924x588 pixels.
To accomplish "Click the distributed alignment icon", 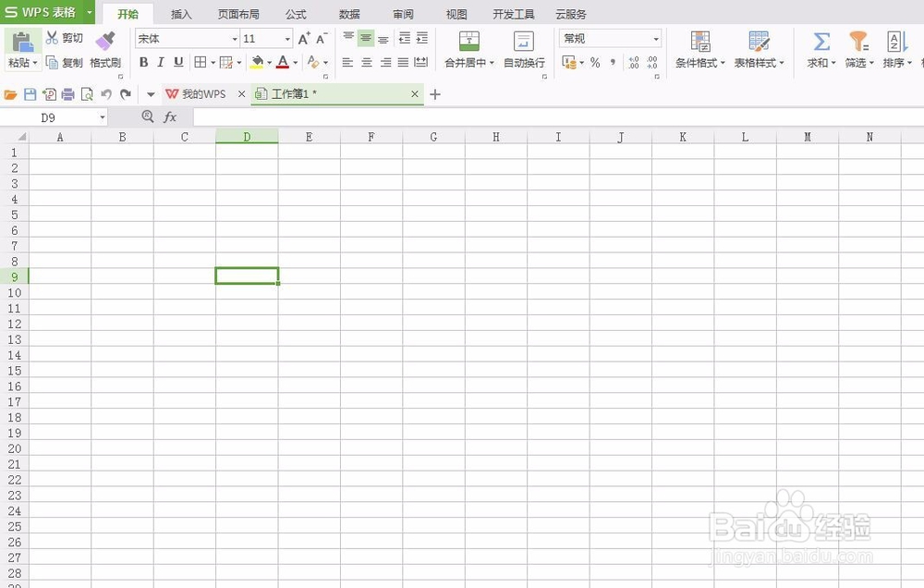I will coord(420,62).
